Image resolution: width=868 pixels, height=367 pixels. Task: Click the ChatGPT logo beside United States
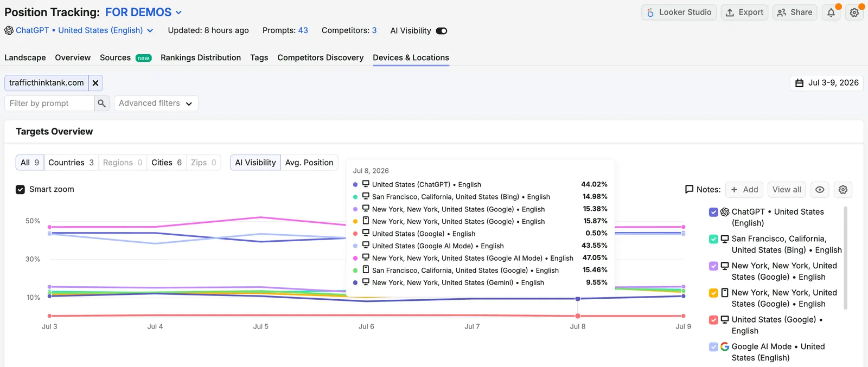[x=9, y=30]
